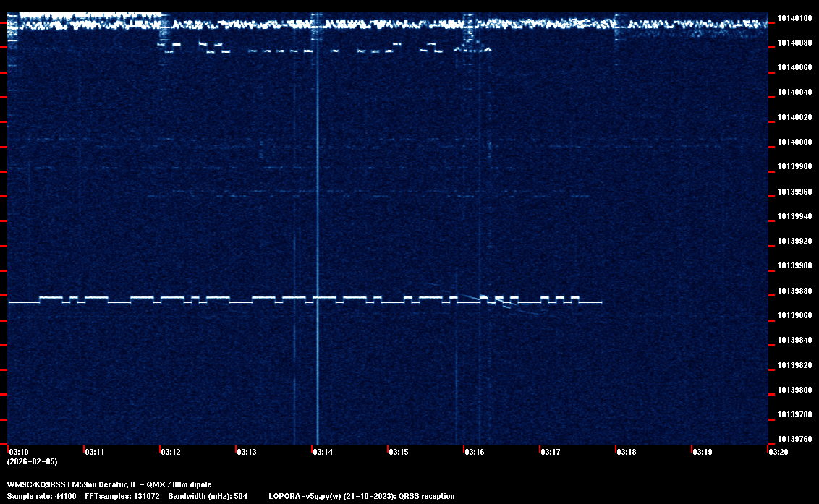This screenshot has width=819, height=504.
Task: Click the 10140100 frequency label at top
Action: coord(795,18)
